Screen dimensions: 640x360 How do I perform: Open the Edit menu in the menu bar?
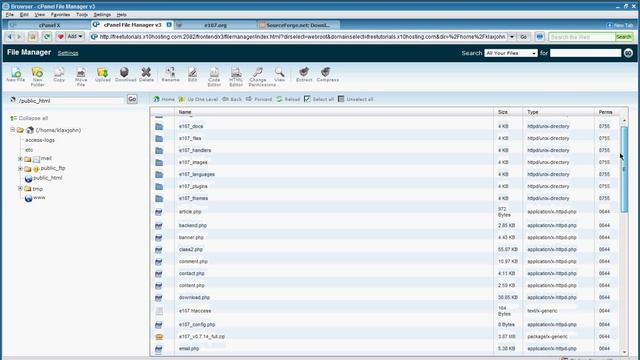tap(24, 15)
